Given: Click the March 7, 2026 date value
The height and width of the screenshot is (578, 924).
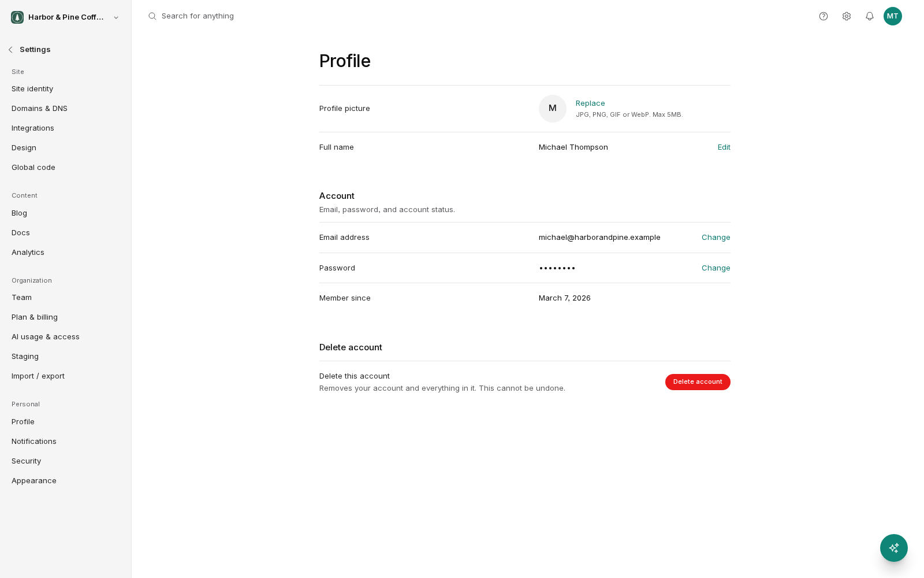Looking at the screenshot, I should point(565,298).
